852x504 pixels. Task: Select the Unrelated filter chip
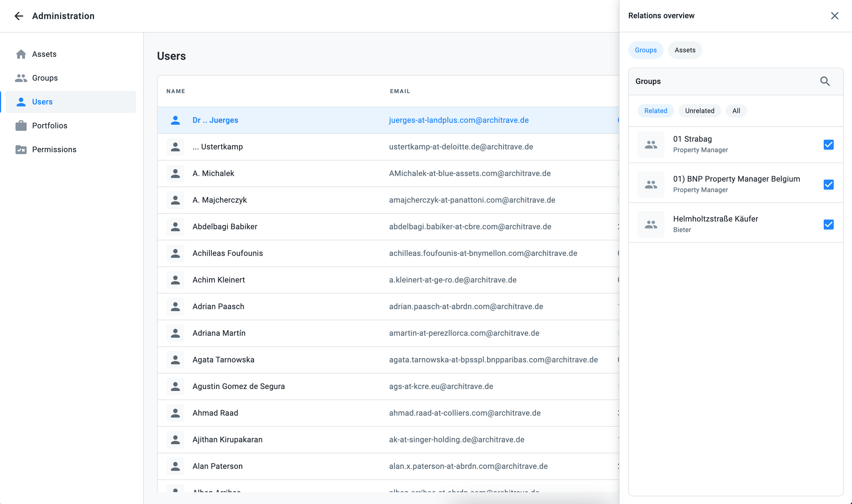(x=699, y=111)
